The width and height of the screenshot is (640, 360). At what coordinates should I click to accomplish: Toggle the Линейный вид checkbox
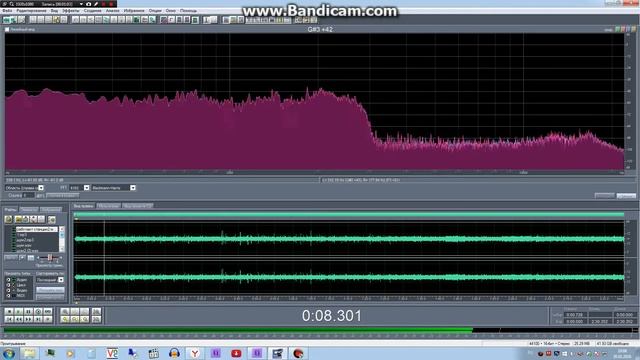[x=7, y=29]
